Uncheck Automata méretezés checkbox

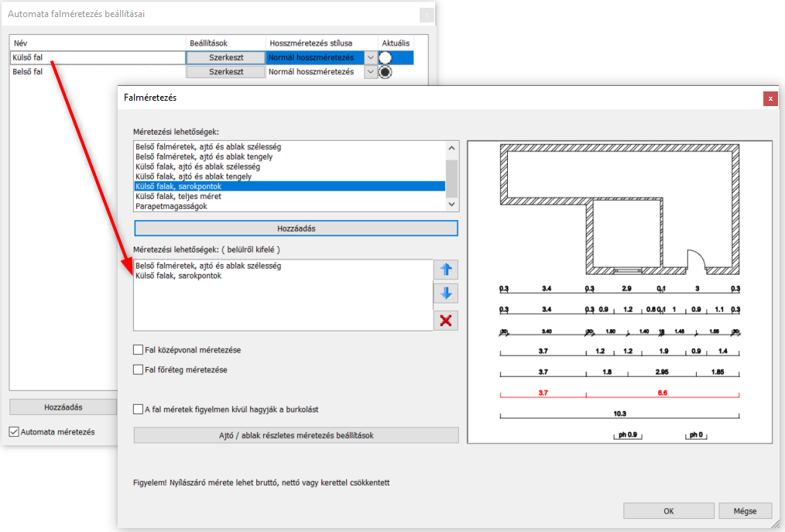14,432
